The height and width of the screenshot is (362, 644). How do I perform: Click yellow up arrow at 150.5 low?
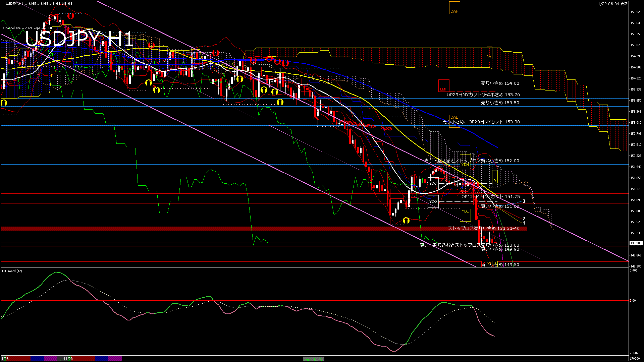[x=406, y=220]
